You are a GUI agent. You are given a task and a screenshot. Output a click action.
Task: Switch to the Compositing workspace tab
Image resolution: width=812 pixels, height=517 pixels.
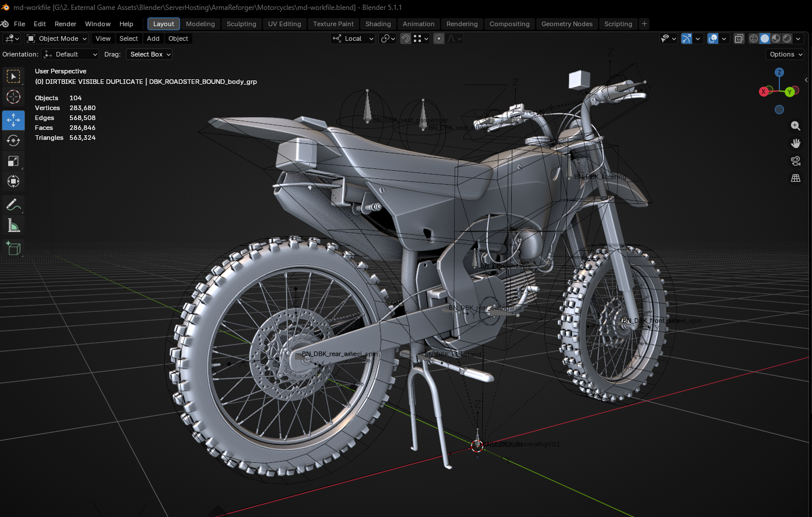pos(509,24)
